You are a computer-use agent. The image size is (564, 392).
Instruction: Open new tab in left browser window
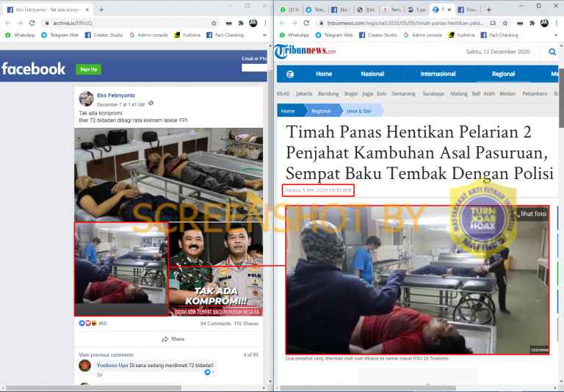click(101, 10)
